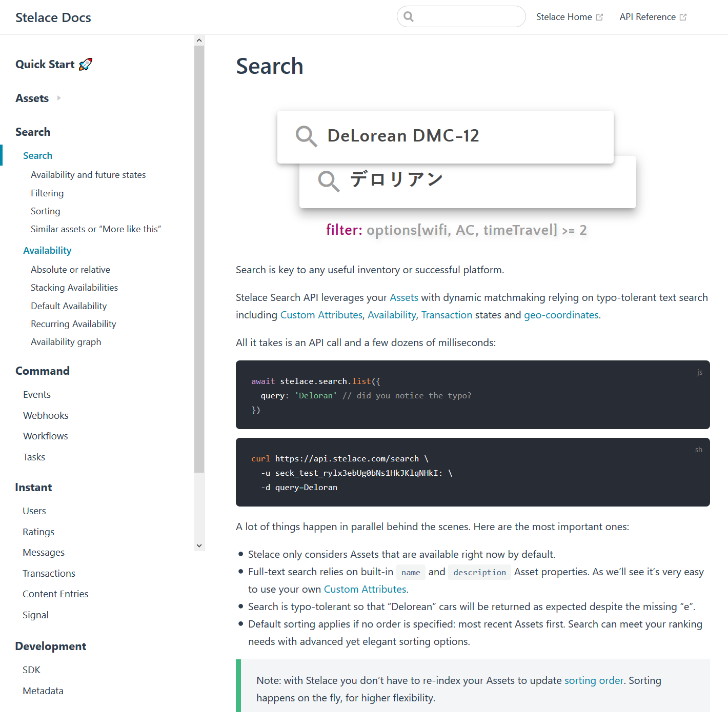Viewport: 728px width, 728px height.
Task: Follow the geo-coordinates link
Action: coord(561,315)
